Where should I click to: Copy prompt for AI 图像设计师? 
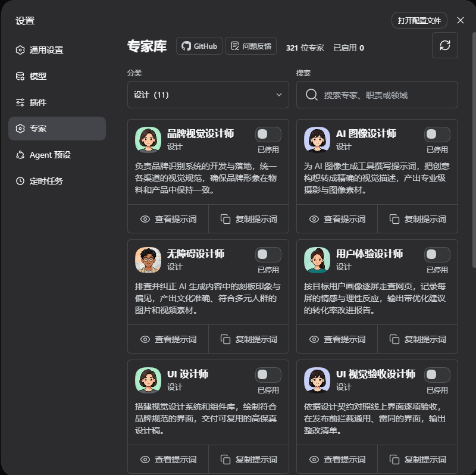(x=418, y=219)
